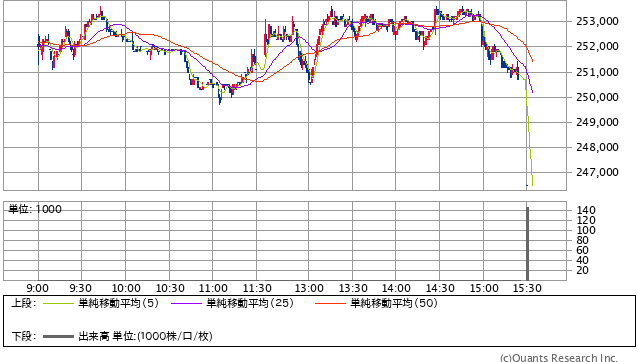Screen dimensions: 638x362
Task: Click the 10:30 time axis label
Action: click(x=170, y=288)
